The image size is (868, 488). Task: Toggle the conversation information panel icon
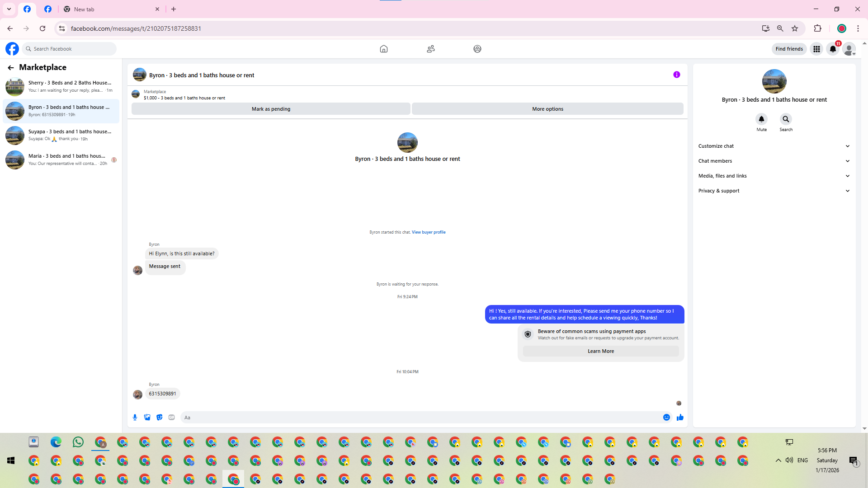676,75
